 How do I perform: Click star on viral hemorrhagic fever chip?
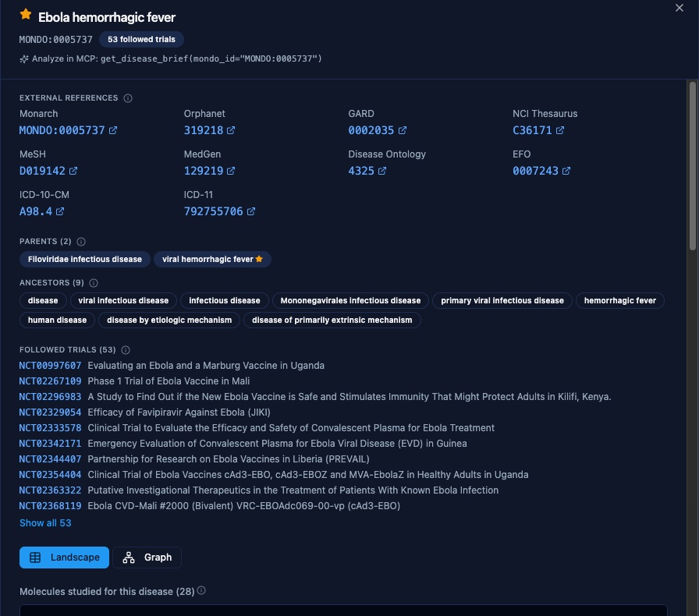click(x=259, y=259)
